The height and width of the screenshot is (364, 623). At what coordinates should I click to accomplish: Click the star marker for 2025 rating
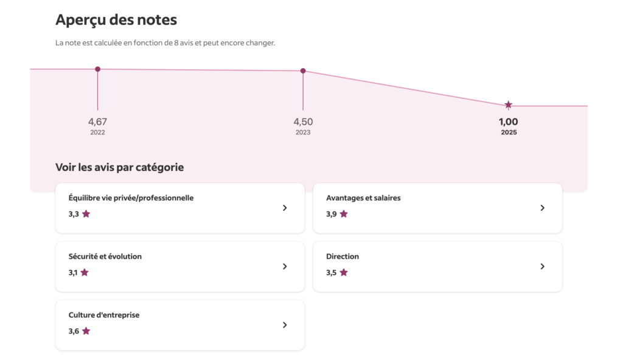(509, 105)
